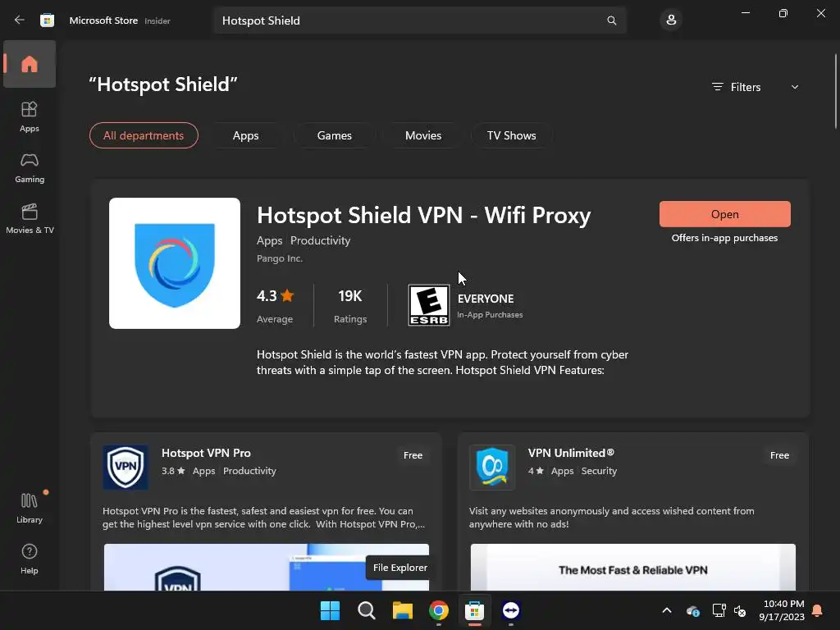
Task: Click the Free button for VPN Unlimited
Action: pyautogui.click(x=779, y=455)
